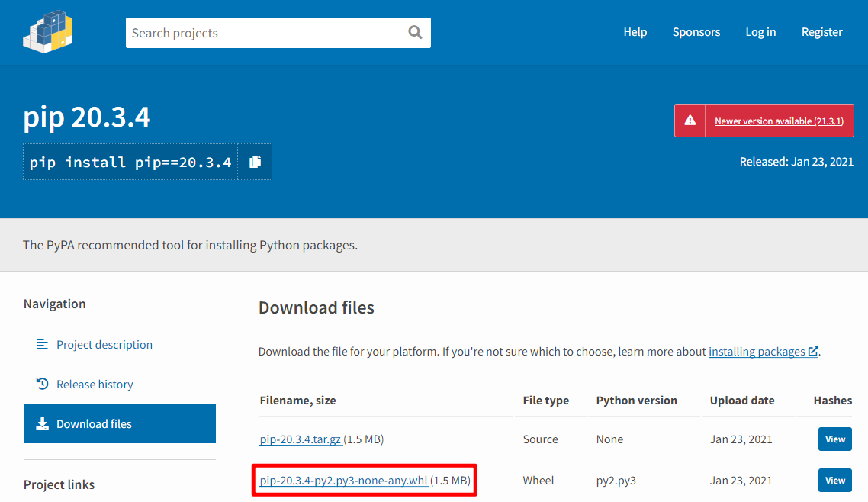Click the Release history clock icon
Image resolution: width=868 pixels, height=502 pixels.
[42, 384]
